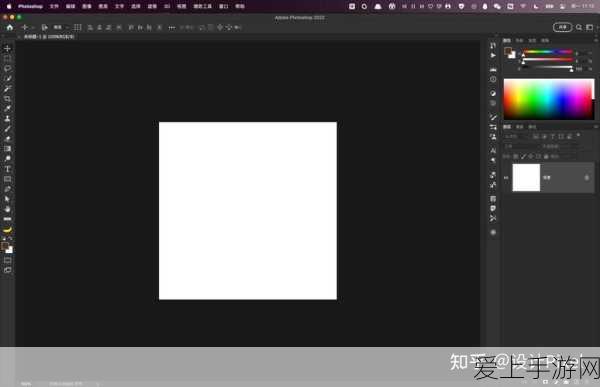Image resolution: width=600 pixels, height=387 pixels.
Task: Open the Photoshop menu in the menu bar
Action: click(30, 6)
